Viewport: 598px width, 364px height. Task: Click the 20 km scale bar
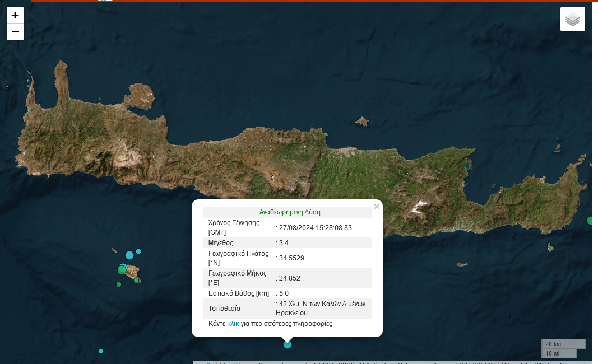tap(563, 344)
